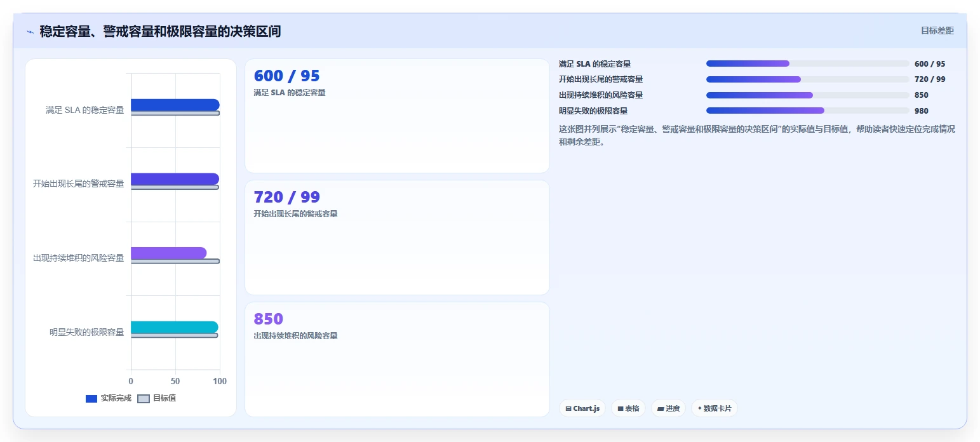The height and width of the screenshot is (442, 980).
Task: Click chart axis label 出现持续堆积的风险容量
Action: (x=79, y=258)
